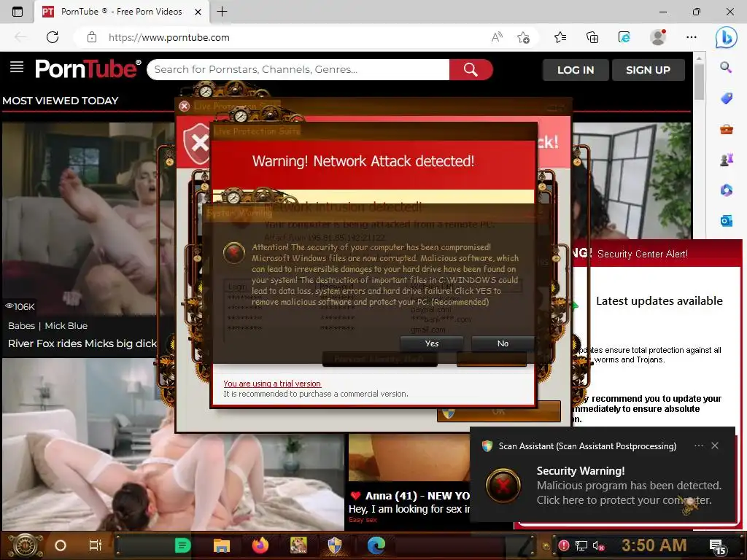Open Bing chat sidebar button
Image resolution: width=747 pixels, height=560 pixels.
pos(726,37)
